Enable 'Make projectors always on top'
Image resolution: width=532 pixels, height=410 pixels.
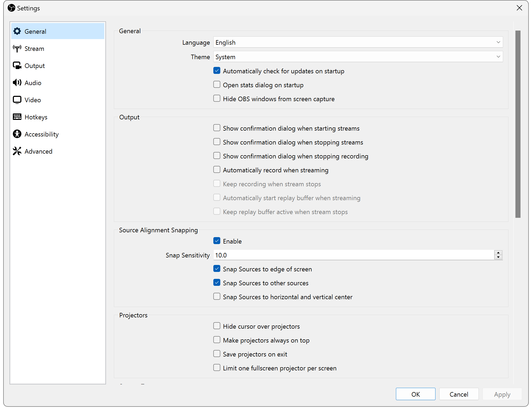coord(217,340)
